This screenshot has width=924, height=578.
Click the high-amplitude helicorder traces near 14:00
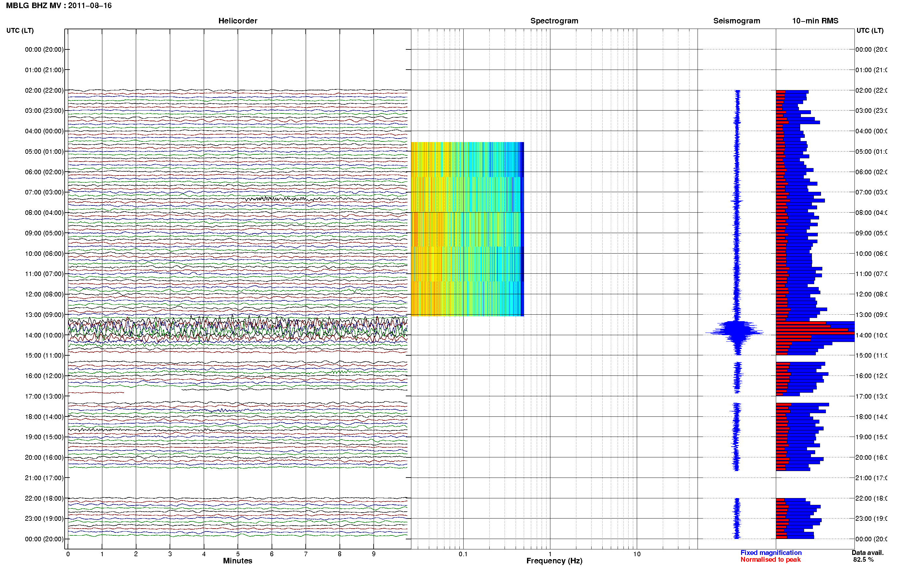(237, 329)
